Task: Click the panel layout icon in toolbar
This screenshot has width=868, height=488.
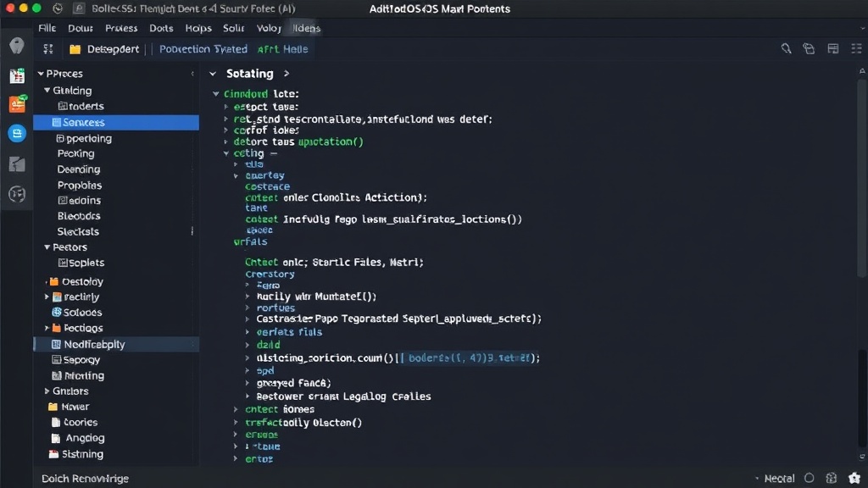Action: pyautogui.click(x=832, y=48)
